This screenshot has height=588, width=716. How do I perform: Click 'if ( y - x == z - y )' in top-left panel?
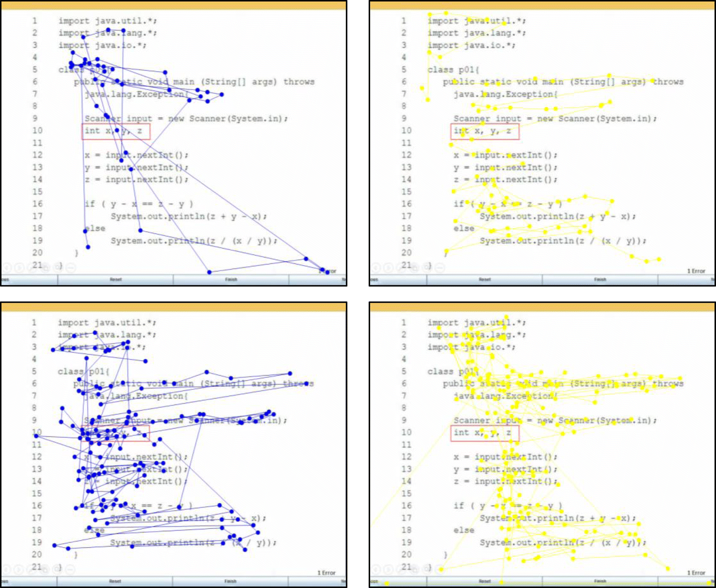point(139,204)
